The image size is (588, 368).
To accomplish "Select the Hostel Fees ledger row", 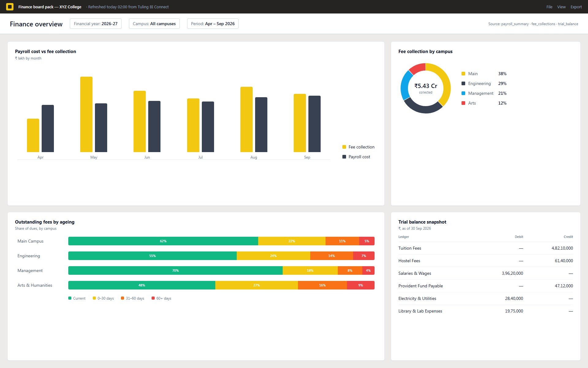I will click(x=486, y=261).
